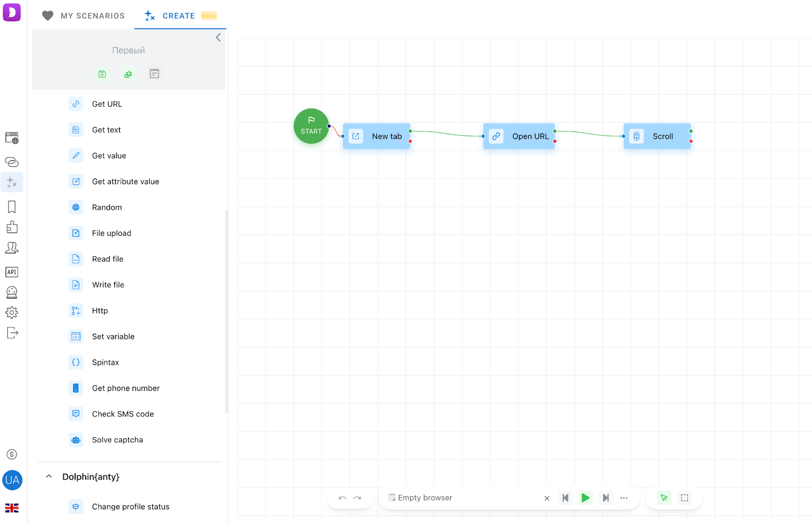Viewport: 812px width, 523px height.
Task: Click the undo arrow button
Action: coord(343,498)
